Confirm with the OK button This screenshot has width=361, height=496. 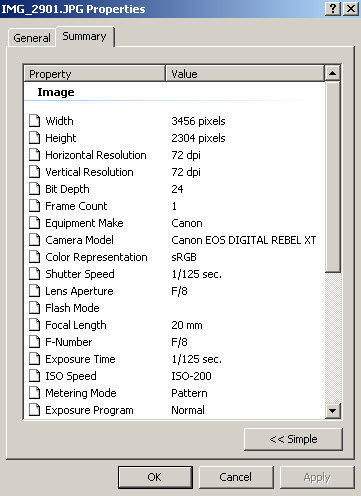pos(155,477)
